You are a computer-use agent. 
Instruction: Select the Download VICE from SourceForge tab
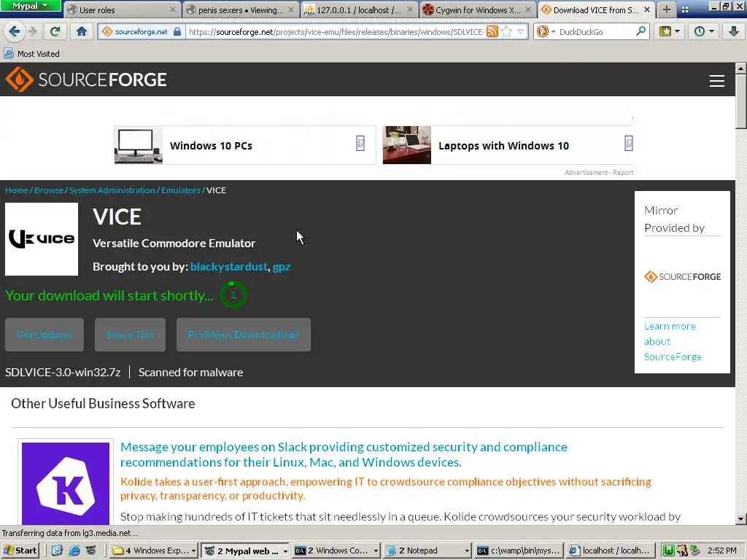[x=597, y=9]
